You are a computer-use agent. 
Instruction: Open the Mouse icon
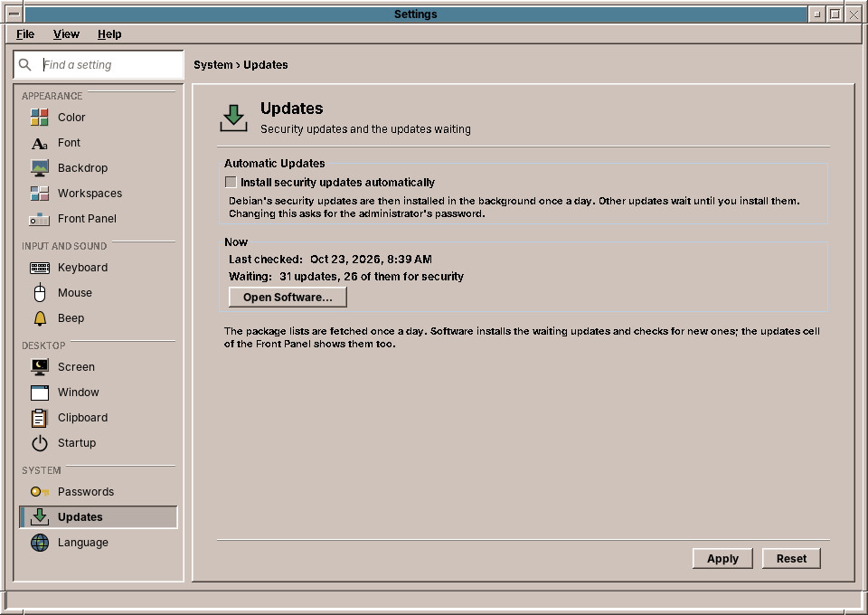pos(39,293)
